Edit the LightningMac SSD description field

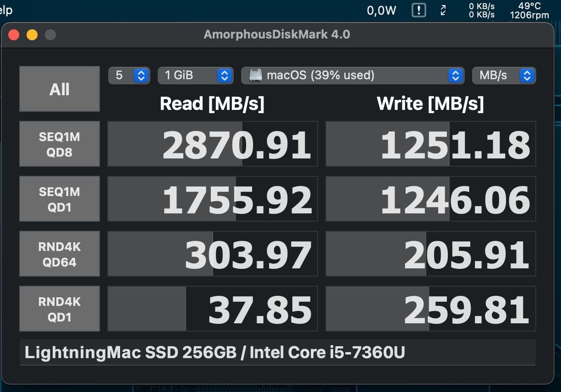point(278,353)
